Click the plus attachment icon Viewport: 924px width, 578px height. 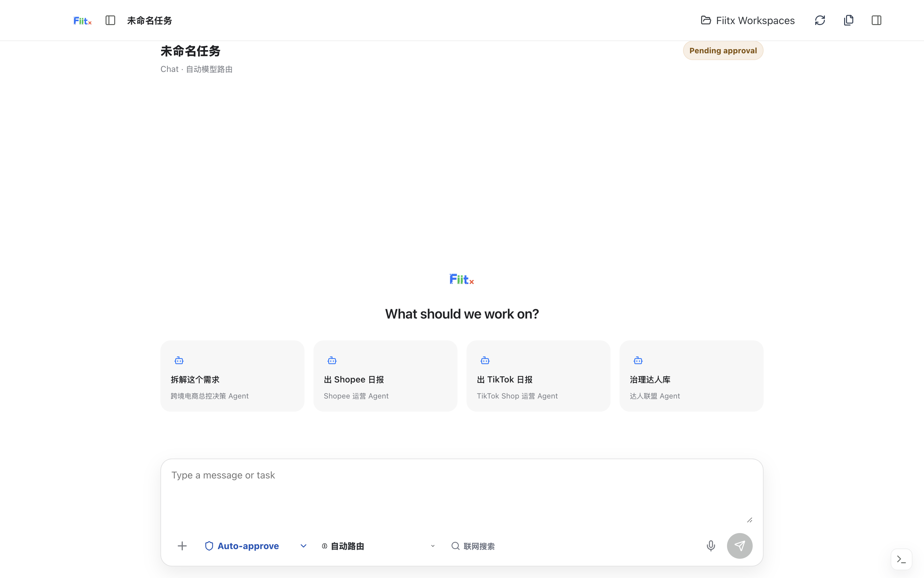tap(182, 546)
